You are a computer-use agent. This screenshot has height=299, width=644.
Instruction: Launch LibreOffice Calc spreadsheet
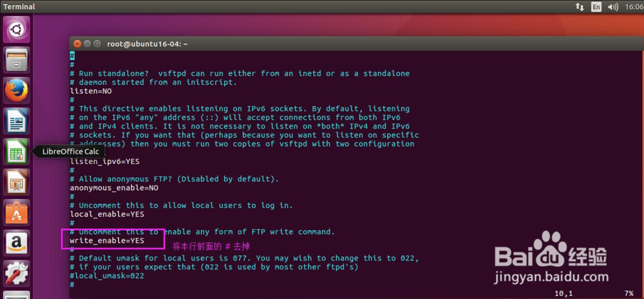tap(16, 152)
